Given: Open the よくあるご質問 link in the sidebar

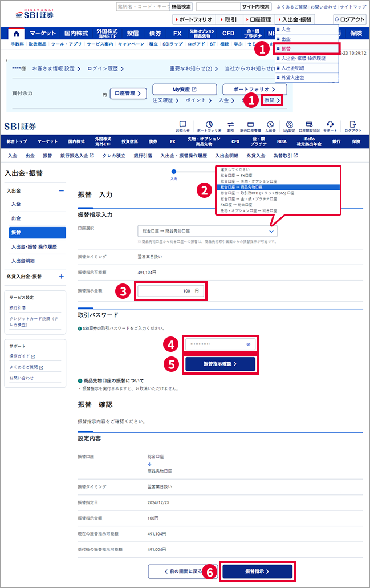Looking at the screenshot, I should pyautogui.click(x=26, y=367).
